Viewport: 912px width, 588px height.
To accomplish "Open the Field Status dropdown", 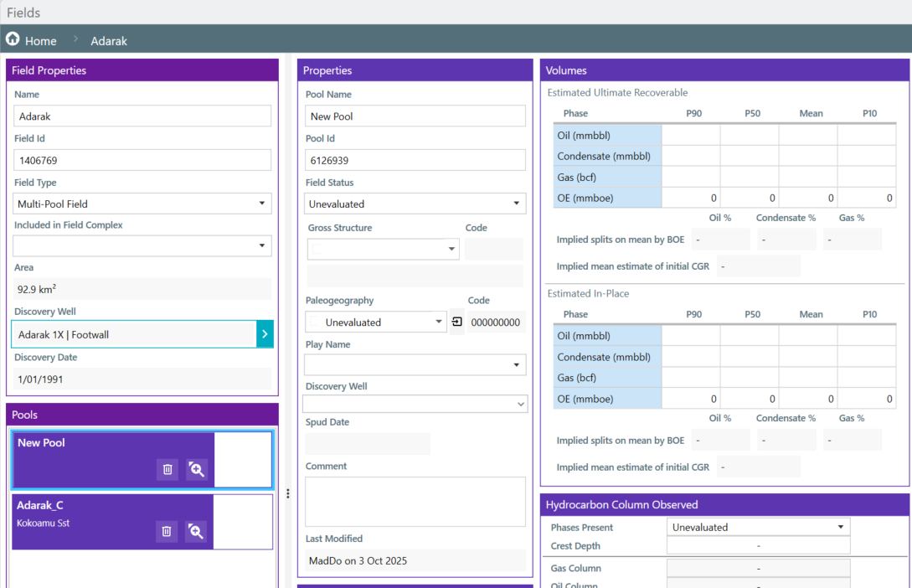I will (x=516, y=203).
